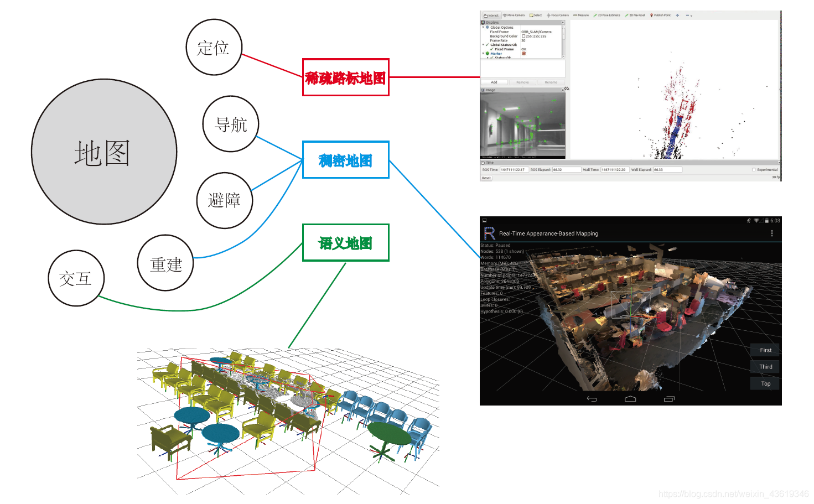
Task: Click the blue plus add-tool icon
Action: [x=677, y=15]
